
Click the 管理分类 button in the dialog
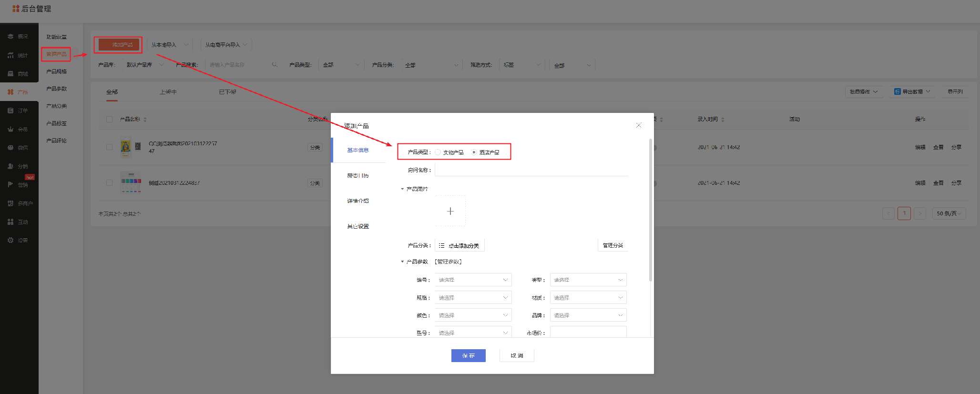(612, 245)
